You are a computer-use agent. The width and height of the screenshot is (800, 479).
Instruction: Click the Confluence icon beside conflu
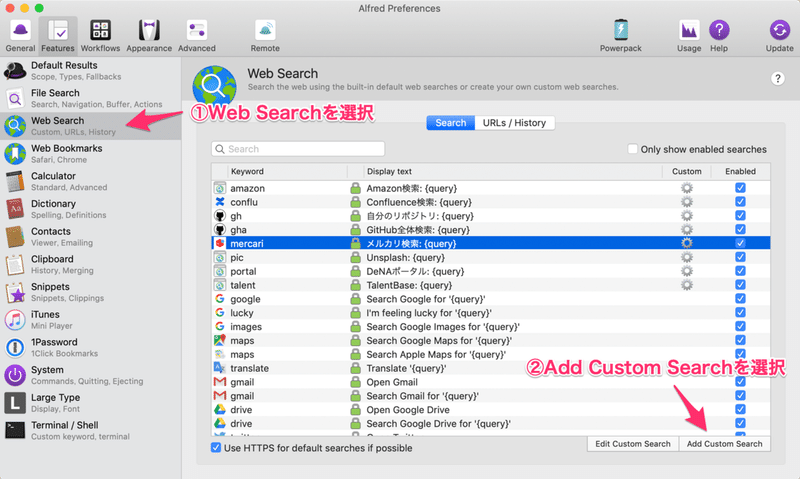coord(219,201)
